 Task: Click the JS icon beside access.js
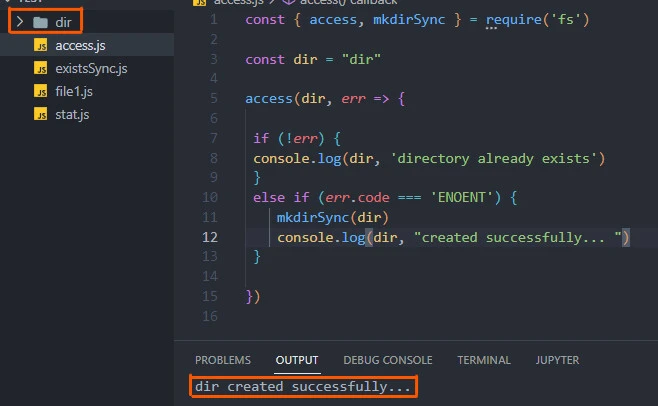(40, 45)
